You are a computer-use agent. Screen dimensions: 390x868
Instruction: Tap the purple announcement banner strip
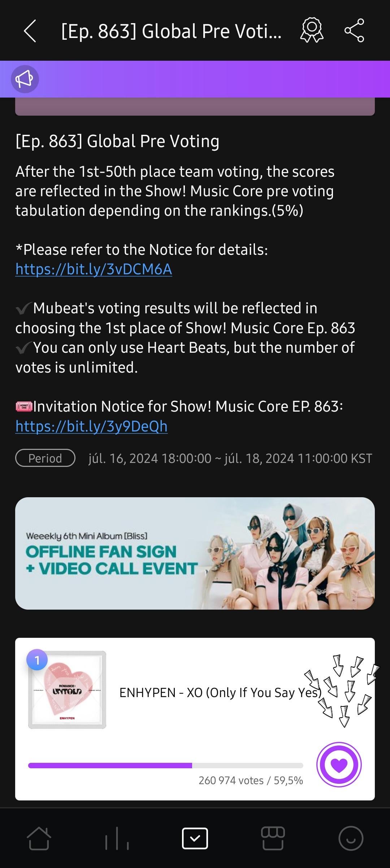point(195,79)
